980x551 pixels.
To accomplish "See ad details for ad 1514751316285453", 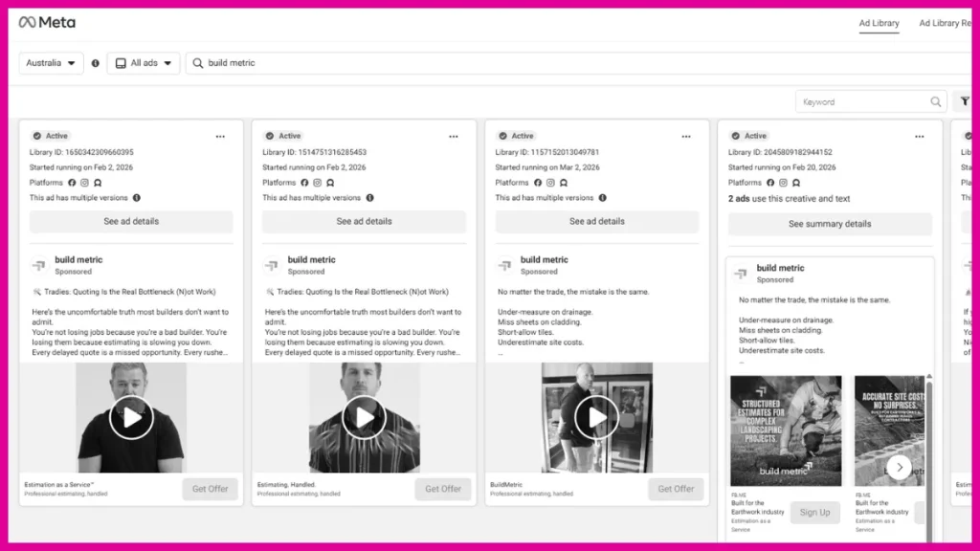I will (x=364, y=221).
